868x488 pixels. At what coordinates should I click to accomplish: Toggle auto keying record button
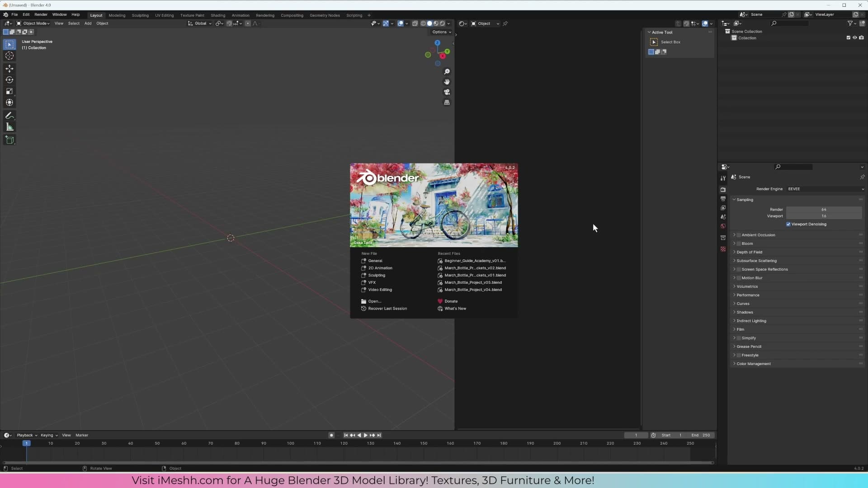tap(331, 436)
